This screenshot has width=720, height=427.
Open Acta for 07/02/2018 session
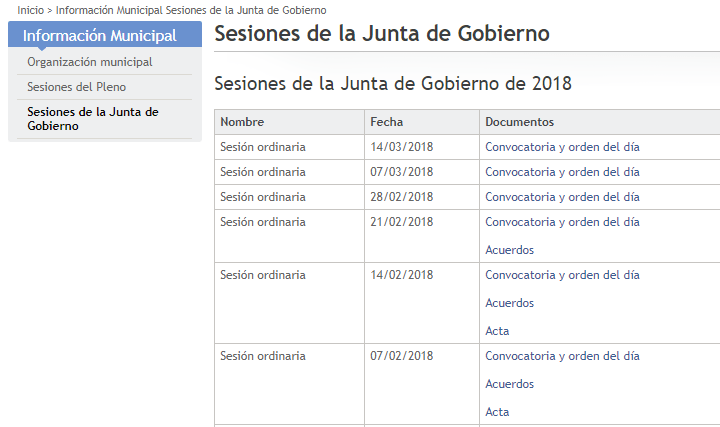pyautogui.click(x=497, y=412)
